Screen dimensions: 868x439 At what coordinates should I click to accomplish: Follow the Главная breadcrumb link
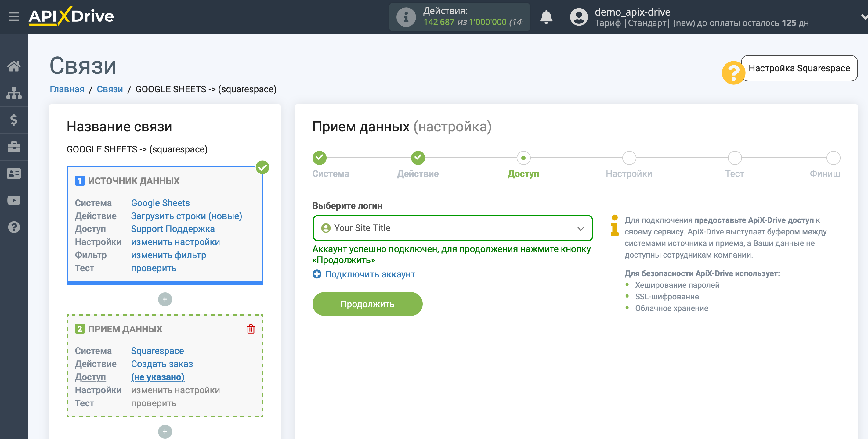tap(67, 89)
